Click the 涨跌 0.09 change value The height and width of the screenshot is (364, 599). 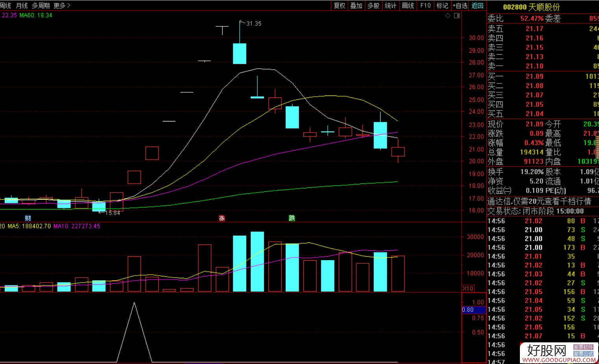click(536, 134)
